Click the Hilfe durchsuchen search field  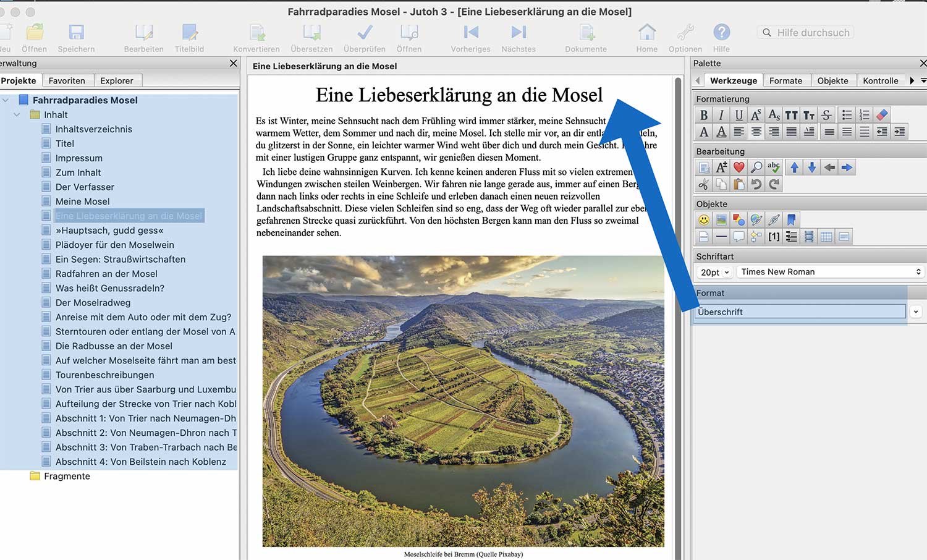click(812, 33)
